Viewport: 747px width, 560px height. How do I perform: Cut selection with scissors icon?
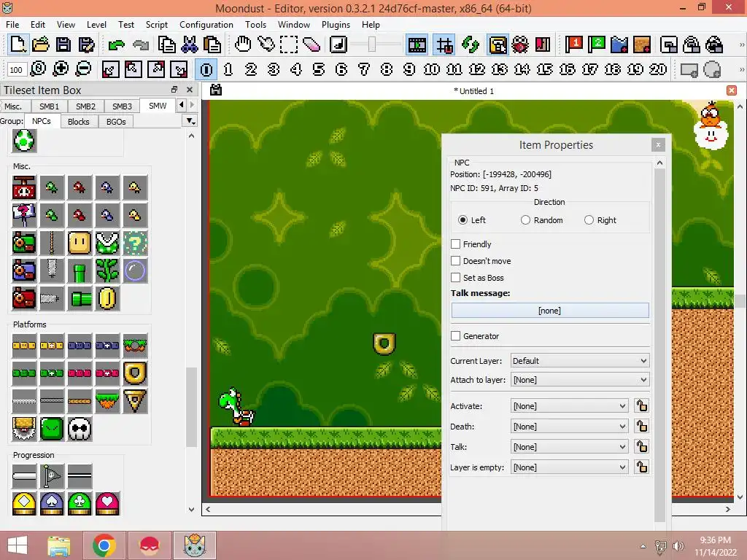point(189,45)
